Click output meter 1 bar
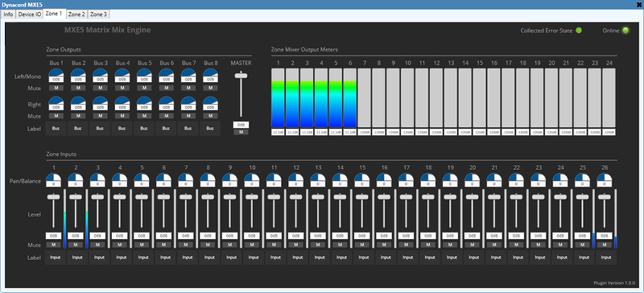This screenshot has width=644, height=293. pyautogui.click(x=278, y=98)
